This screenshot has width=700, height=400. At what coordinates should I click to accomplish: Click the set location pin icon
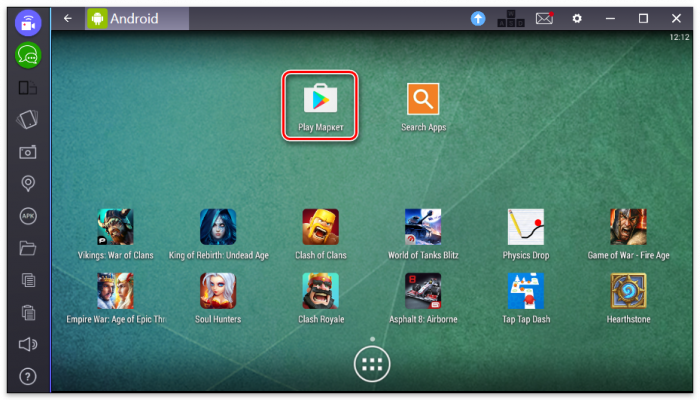pos(28,184)
